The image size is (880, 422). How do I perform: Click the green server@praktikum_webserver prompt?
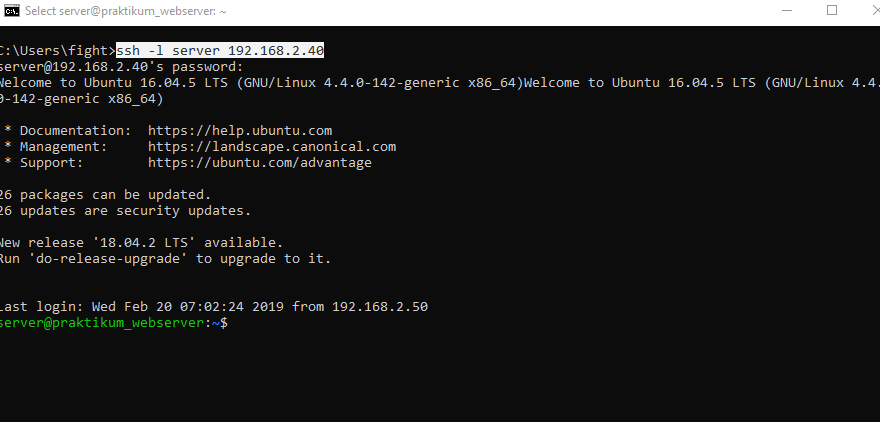coord(105,323)
